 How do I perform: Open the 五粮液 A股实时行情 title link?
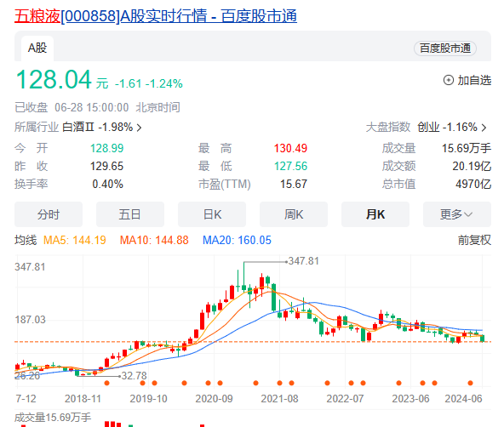(156, 16)
